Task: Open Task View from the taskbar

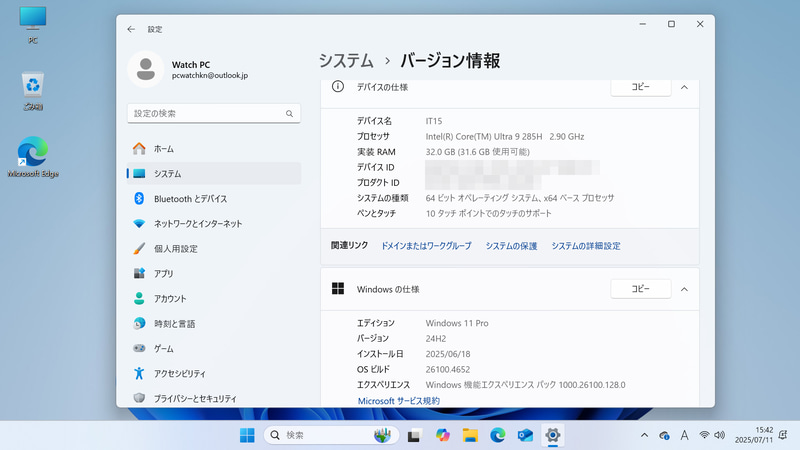Action: tap(414, 435)
